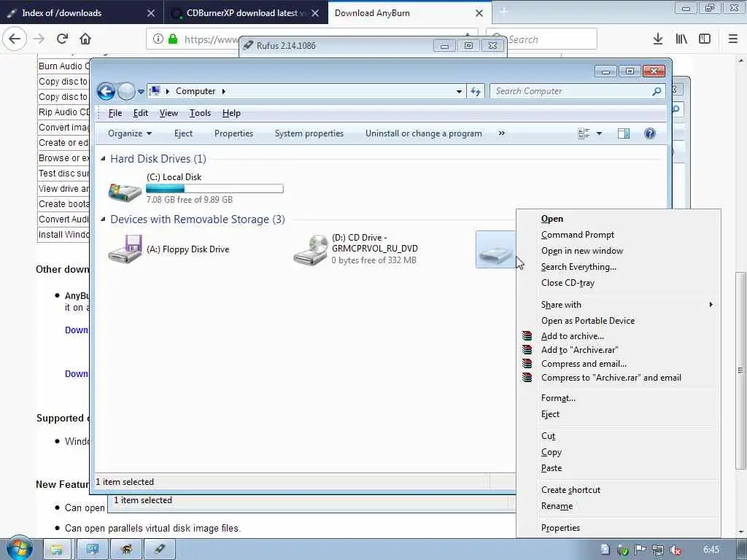Collapse the Hard Disk Drives group
The height and width of the screenshot is (560, 747).
103,158
